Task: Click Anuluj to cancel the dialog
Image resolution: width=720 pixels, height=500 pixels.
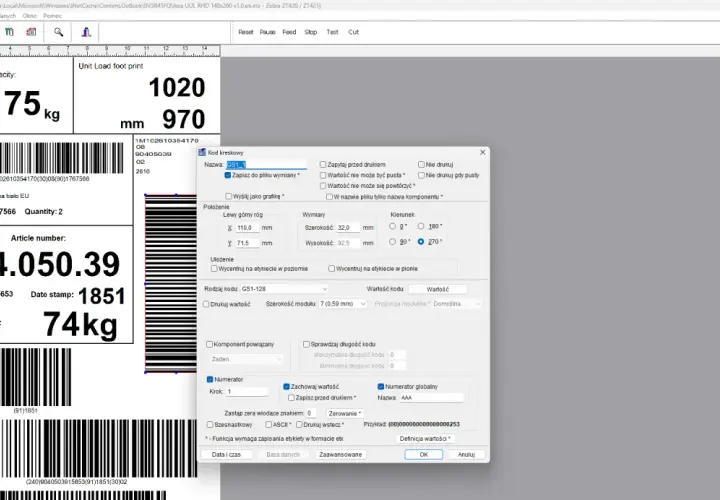Action: pyautogui.click(x=466, y=455)
